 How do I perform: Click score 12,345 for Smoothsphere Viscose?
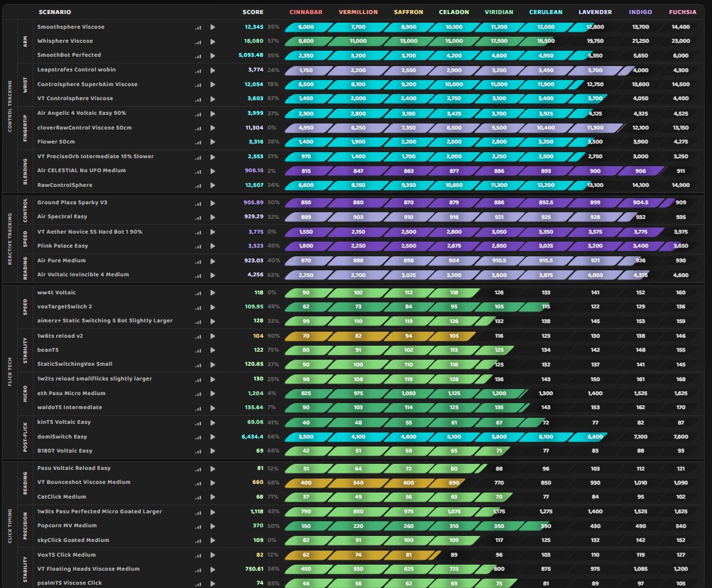coord(254,27)
